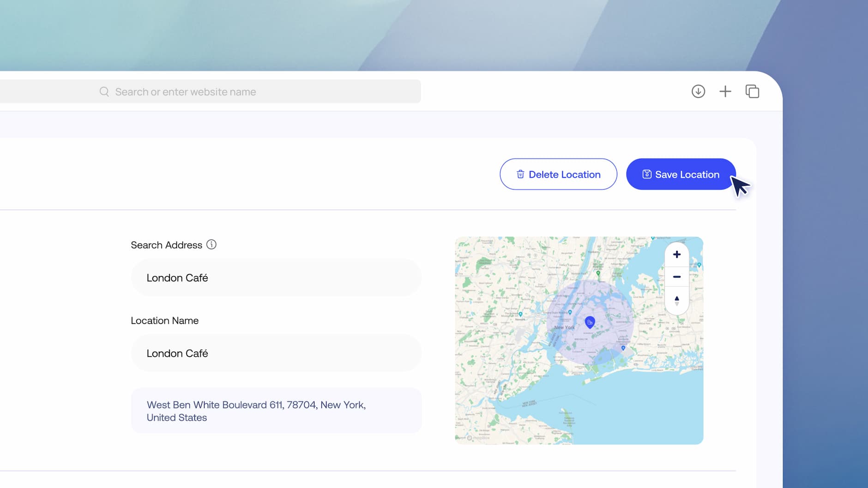Open the Mapbox logo attribution
Screen dimensions: 868x488
478,438
